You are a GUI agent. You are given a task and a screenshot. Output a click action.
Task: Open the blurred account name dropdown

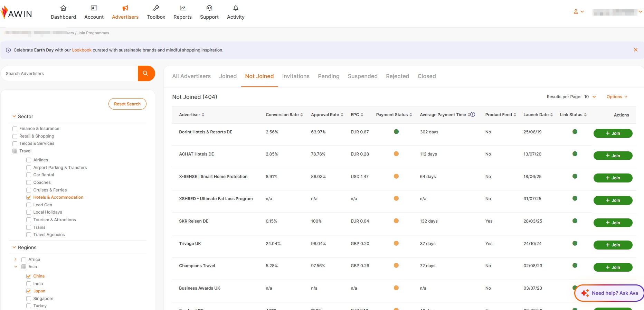click(617, 12)
